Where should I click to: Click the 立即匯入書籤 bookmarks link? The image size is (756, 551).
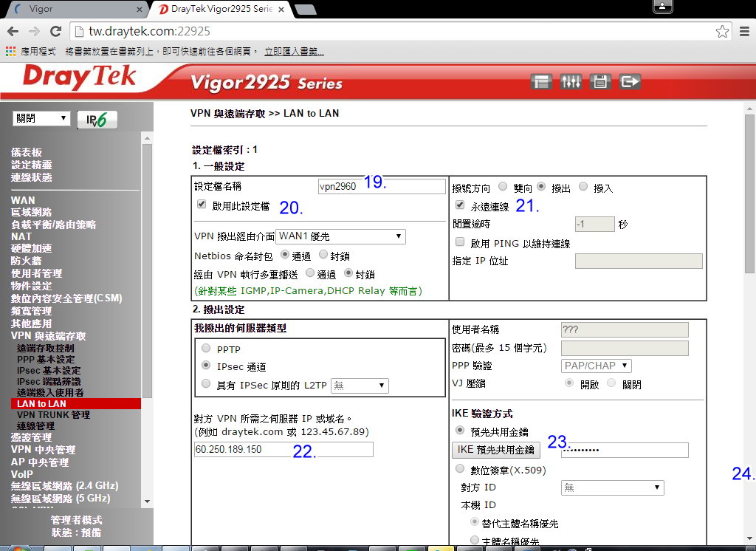[294, 52]
